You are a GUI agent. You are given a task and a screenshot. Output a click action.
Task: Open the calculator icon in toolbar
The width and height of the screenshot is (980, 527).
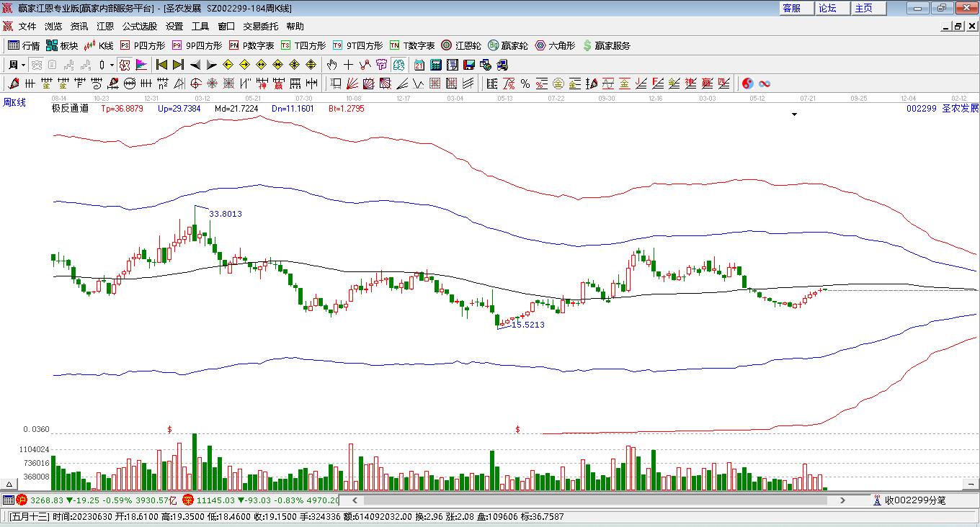(x=435, y=65)
